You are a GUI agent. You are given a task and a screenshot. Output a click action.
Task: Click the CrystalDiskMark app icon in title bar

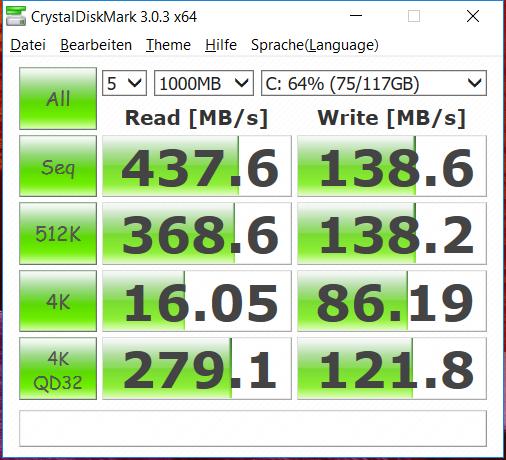16,16
